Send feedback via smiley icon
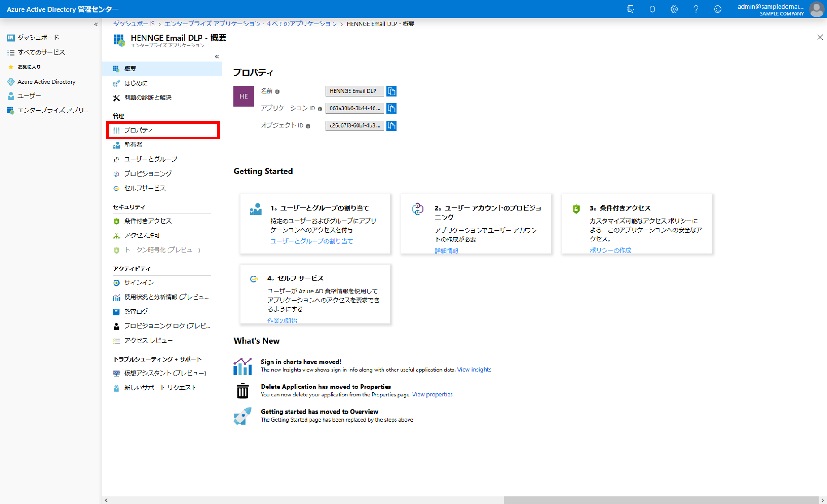The width and height of the screenshot is (827, 504). pyautogui.click(x=718, y=9)
